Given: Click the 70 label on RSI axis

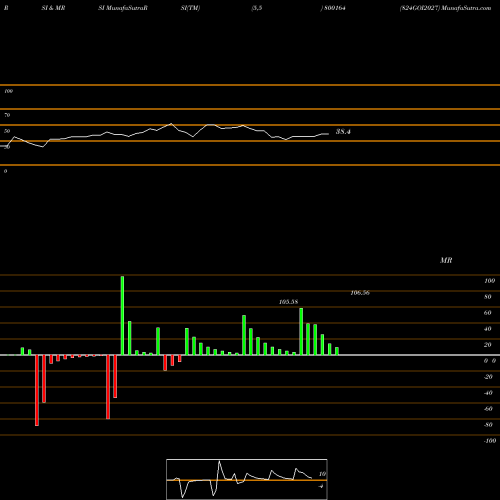Looking at the screenshot, I should (x=7, y=115).
